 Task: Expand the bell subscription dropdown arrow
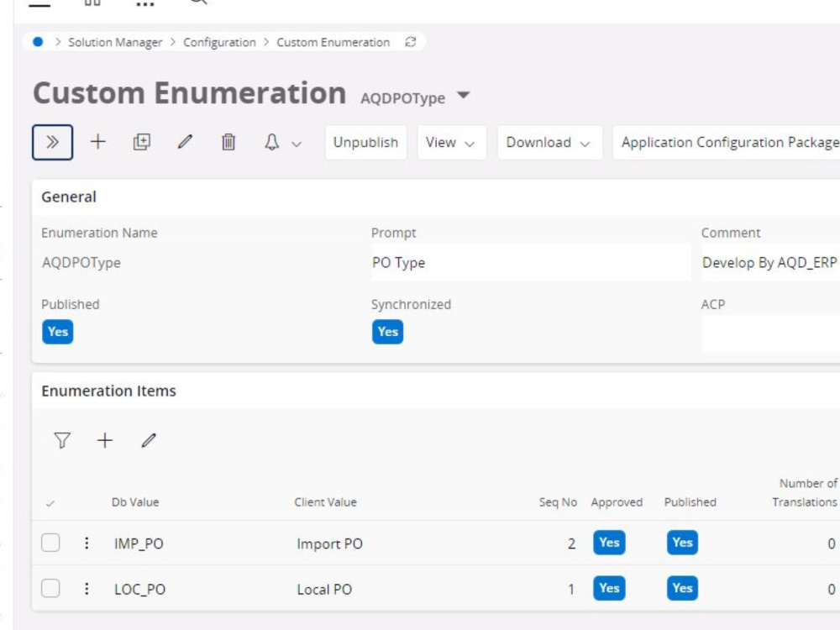click(297, 144)
